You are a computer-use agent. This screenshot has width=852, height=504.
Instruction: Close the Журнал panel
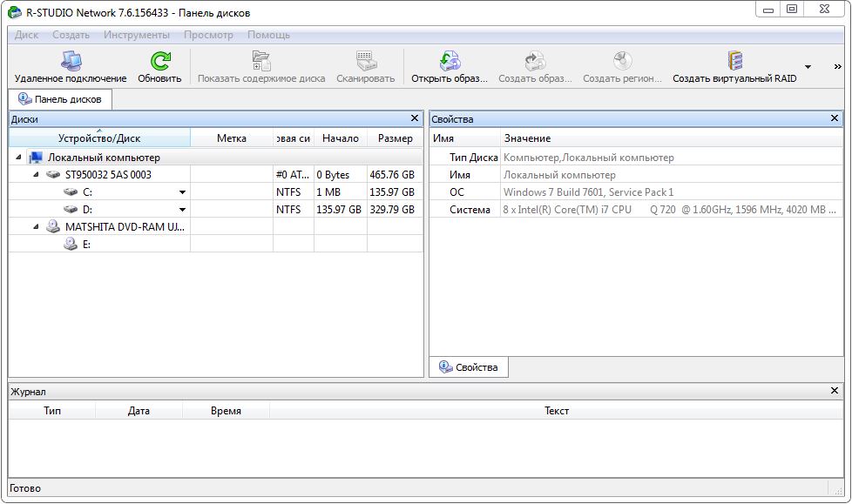pyautogui.click(x=835, y=391)
